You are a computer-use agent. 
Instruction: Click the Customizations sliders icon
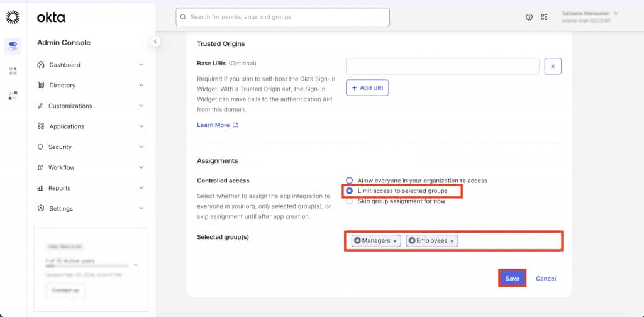40,106
